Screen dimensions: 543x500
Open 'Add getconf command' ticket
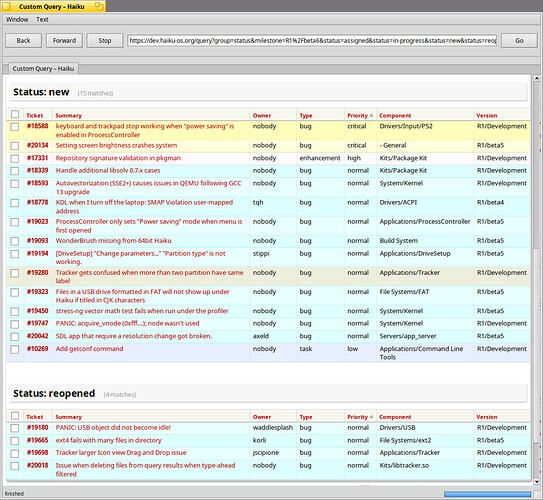coord(89,349)
